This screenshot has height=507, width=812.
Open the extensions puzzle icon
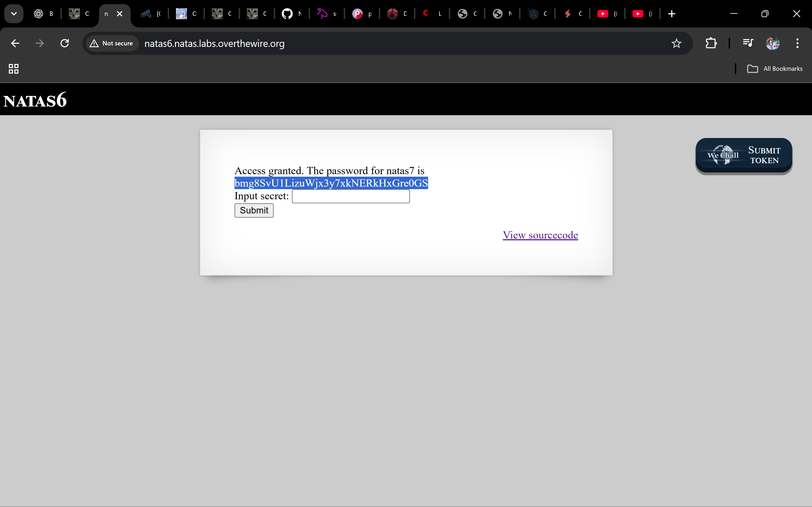(711, 43)
